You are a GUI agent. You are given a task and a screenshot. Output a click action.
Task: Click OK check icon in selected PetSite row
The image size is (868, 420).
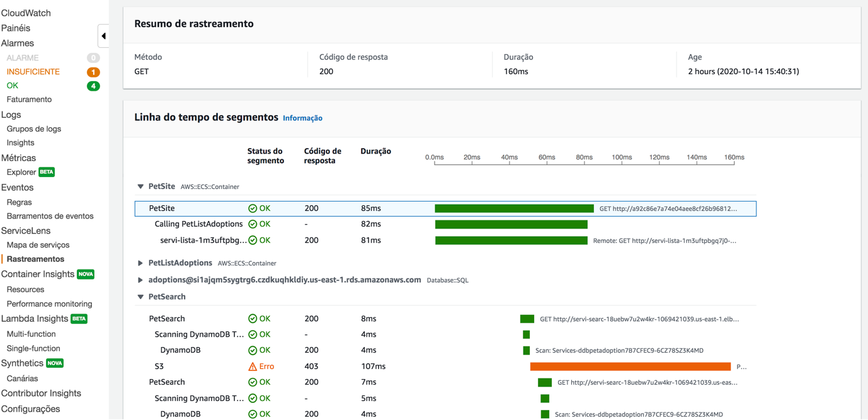coord(253,208)
